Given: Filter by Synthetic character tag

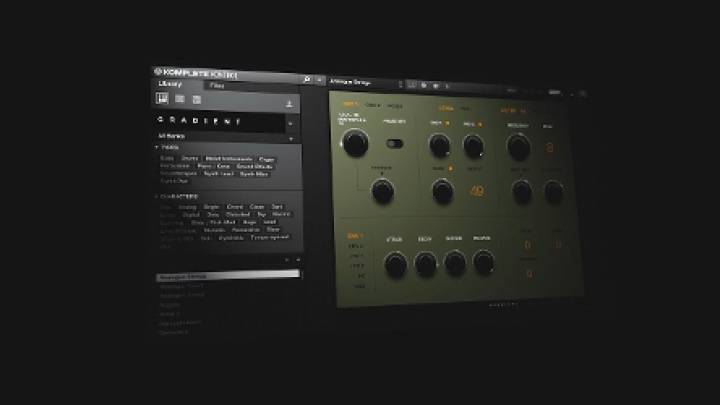Looking at the screenshot, I should pyautogui.click(x=231, y=238).
